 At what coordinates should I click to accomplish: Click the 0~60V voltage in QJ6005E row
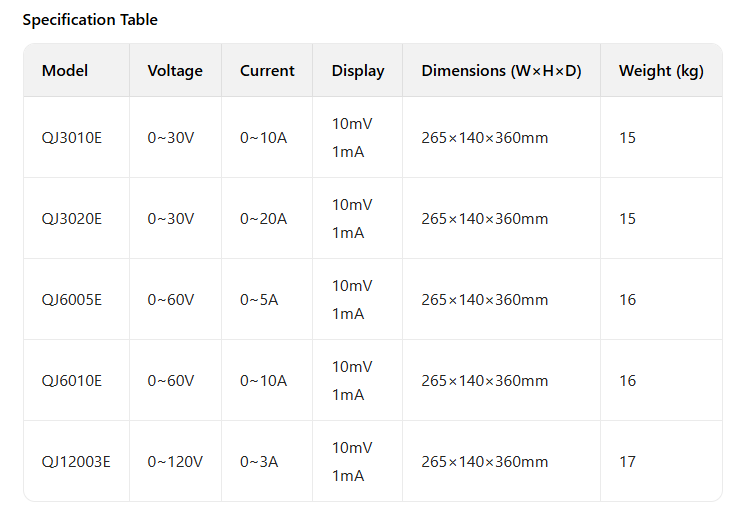(171, 300)
